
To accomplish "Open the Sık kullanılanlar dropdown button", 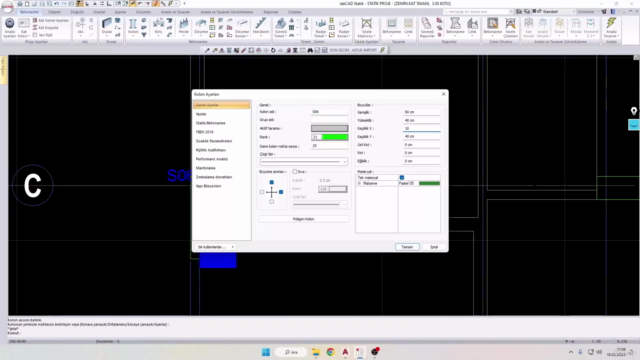I will coord(215,247).
